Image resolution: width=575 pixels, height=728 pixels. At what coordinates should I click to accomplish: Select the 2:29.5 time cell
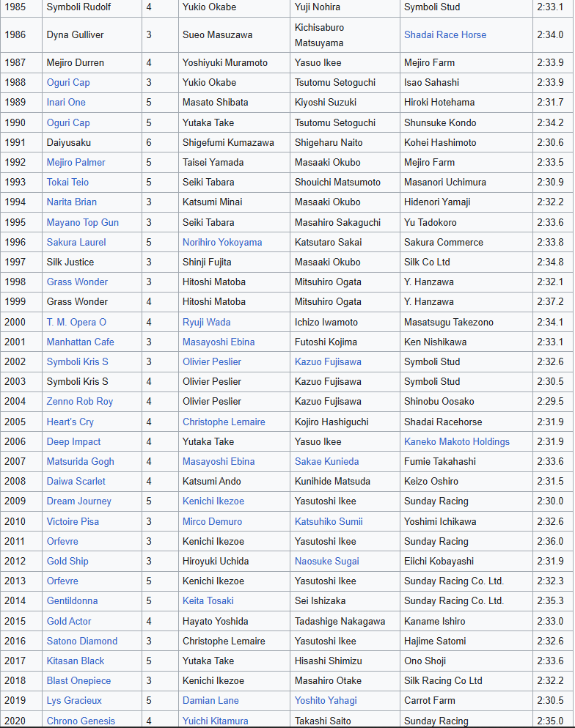pos(553,402)
